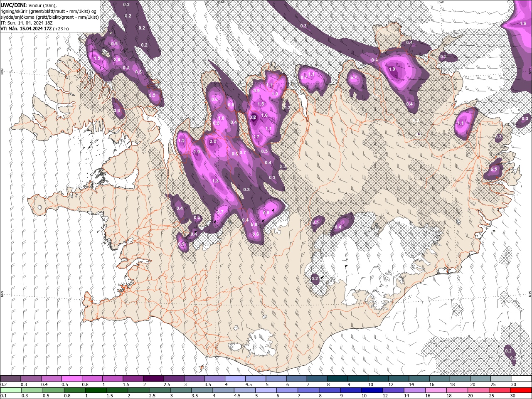532x399 pixels.
Task: Select the slydda/snjókoma legend description line
Action: [x=49, y=17]
